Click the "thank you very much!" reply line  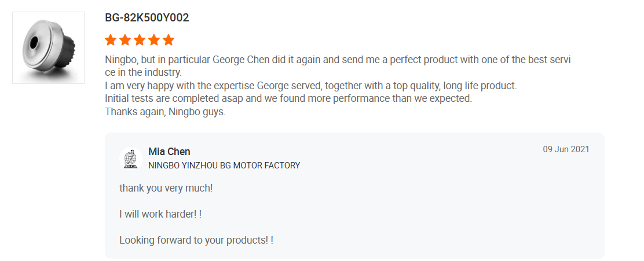166,189
